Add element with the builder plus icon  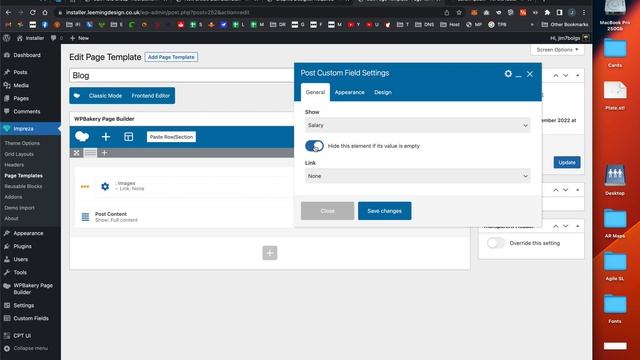click(106, 137)
